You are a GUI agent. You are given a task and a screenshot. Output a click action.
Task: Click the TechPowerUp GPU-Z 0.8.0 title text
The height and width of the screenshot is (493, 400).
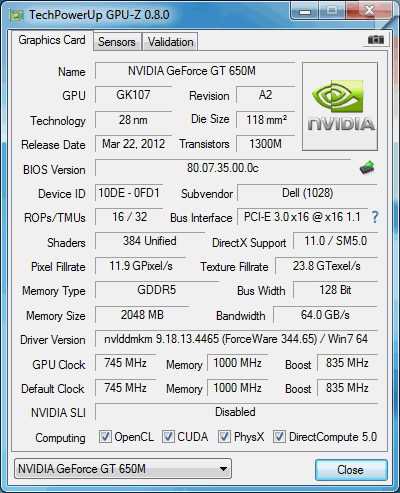click(99, 15)
